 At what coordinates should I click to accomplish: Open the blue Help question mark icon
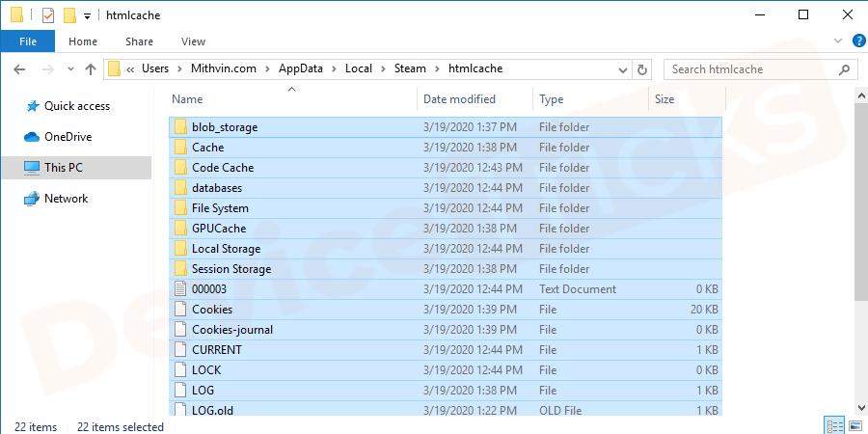(857, 41)
